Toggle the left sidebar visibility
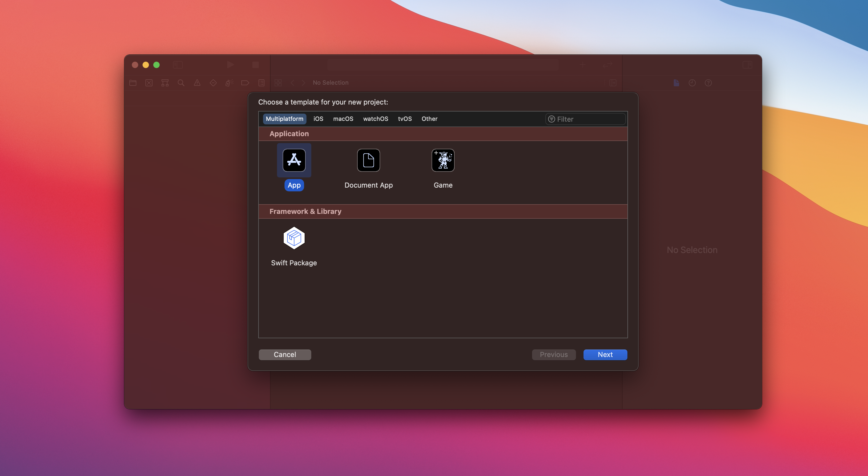 click(x=178, y=65)
